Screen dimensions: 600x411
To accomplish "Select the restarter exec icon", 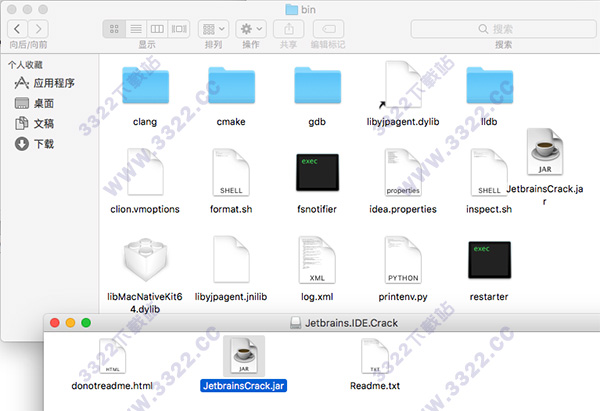I will pyautogui.click(x=489, y=260).
